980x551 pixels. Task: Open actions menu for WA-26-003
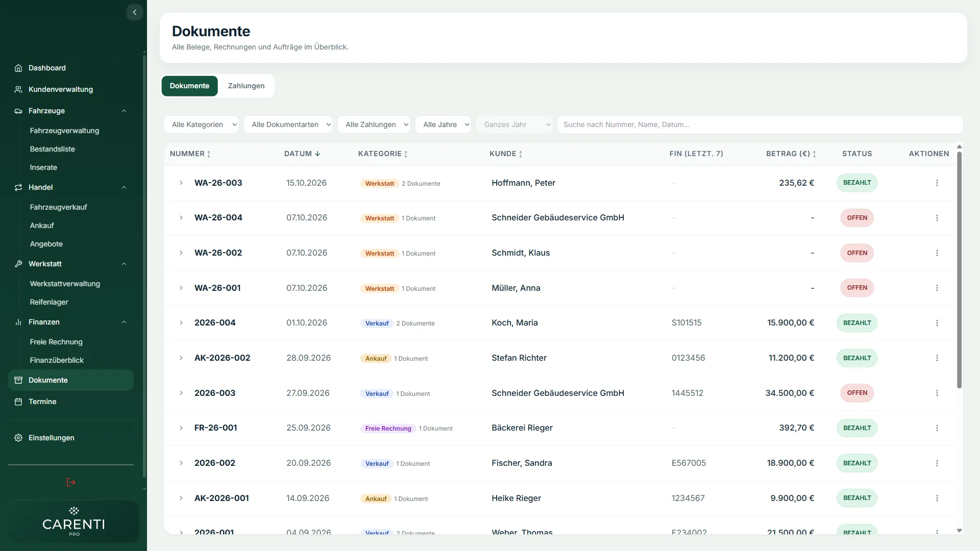click(x=937, y=183)
